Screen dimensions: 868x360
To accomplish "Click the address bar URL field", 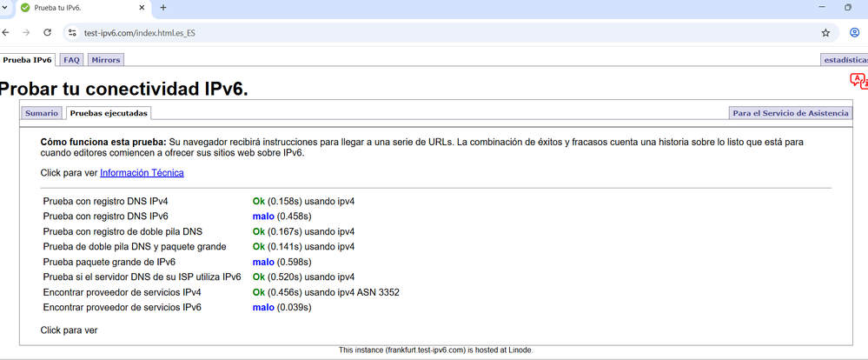I will point(434,32).
